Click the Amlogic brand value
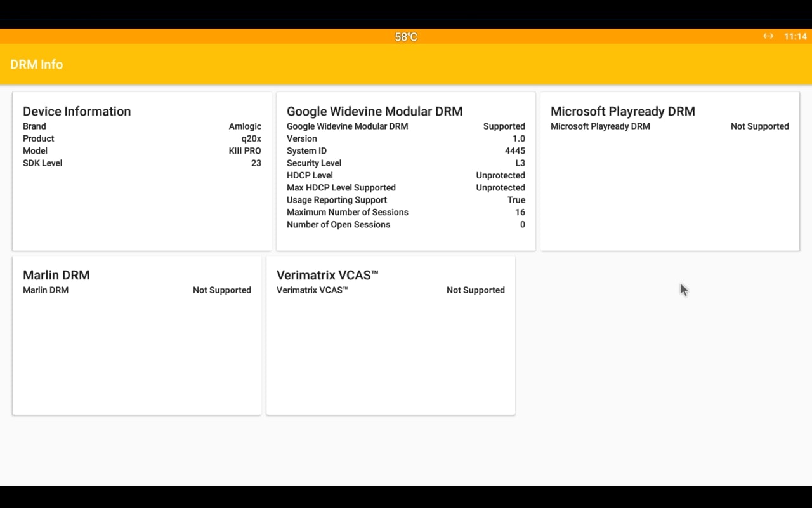The width and height of the screenshot is (812, 508). [245, 126]
